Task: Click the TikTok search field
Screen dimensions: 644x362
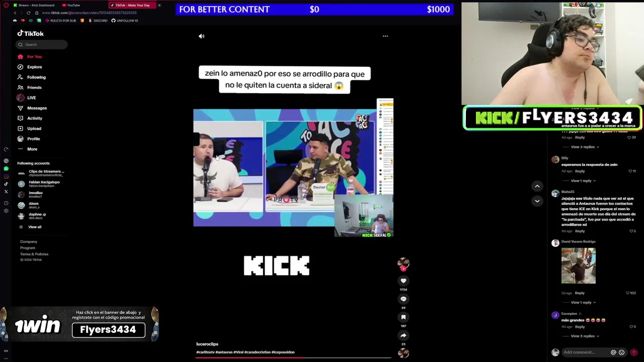Action: 41,45
